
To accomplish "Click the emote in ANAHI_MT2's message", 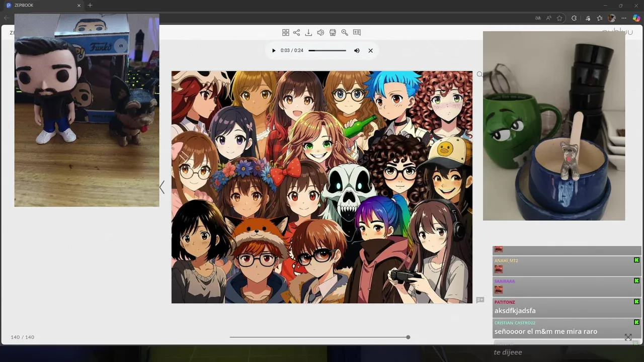I will pyautogui.click(x=499, y=269).
